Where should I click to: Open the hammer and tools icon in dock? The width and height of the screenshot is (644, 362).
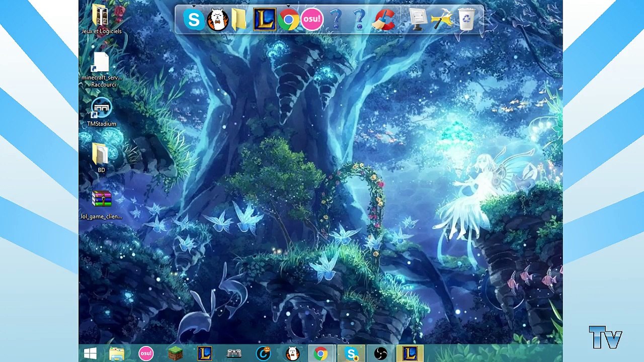click(x=442, y=20)
